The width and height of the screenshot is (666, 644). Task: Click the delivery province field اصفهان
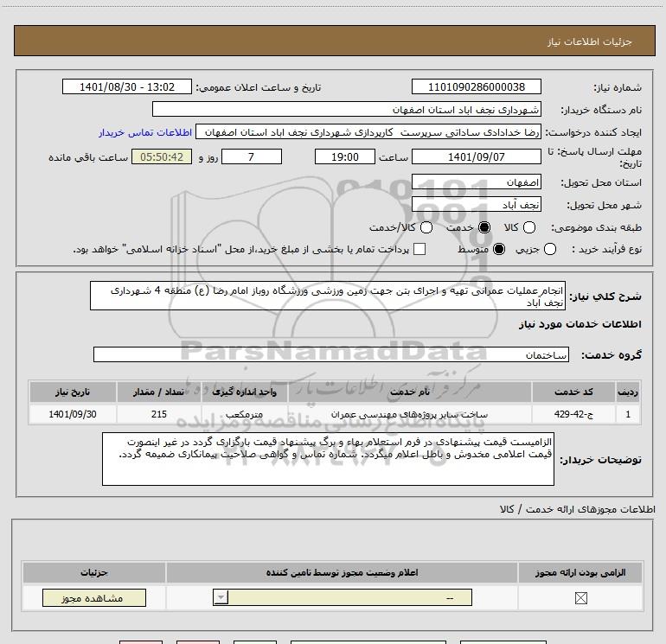pos(476,182)
